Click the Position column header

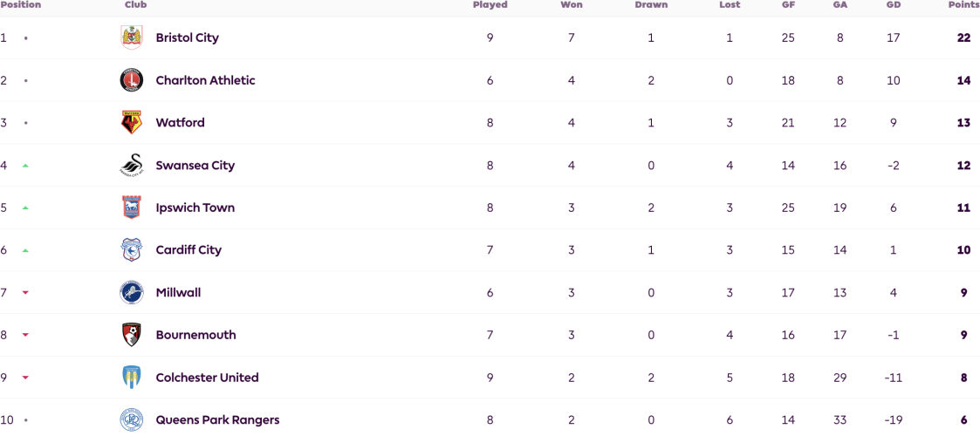point(21,5)
